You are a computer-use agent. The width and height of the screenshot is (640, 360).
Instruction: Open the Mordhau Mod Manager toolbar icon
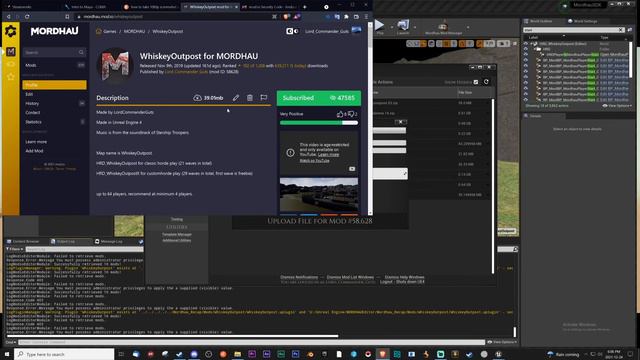click(x=443, y=27)
